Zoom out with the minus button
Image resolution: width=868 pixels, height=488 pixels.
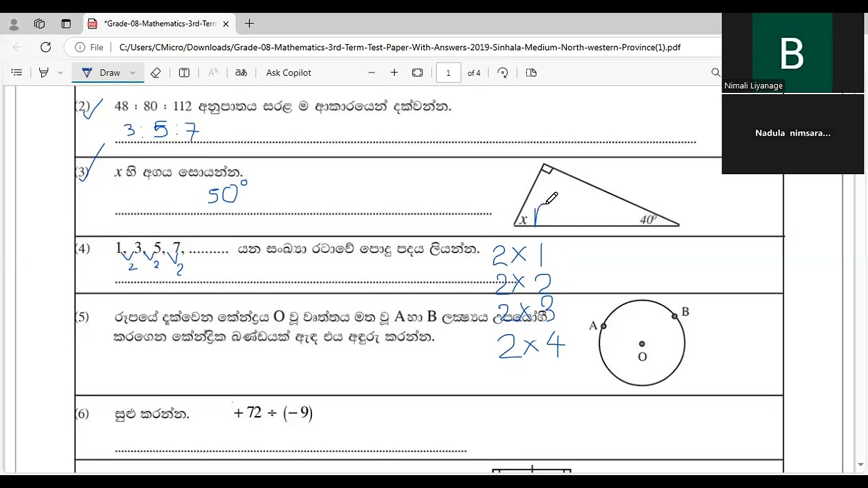pos(372,73)
